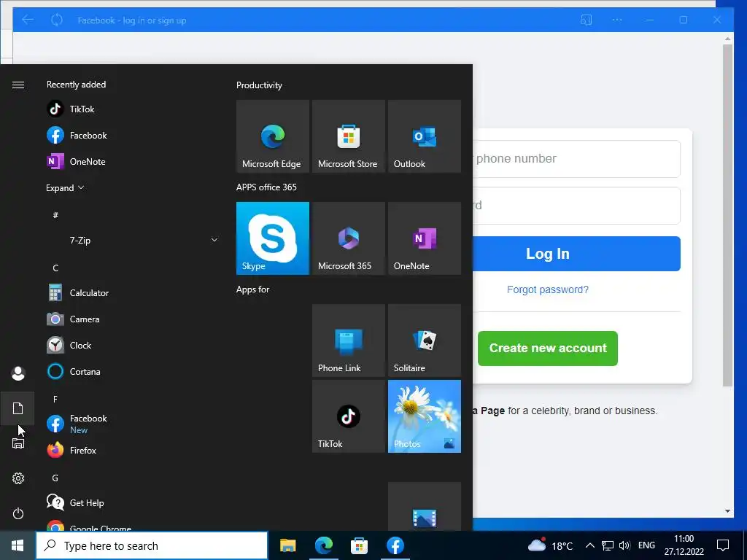747x560 pixels.
Task: Show hidden icons in system tray
Action: (x=589, y=545)
